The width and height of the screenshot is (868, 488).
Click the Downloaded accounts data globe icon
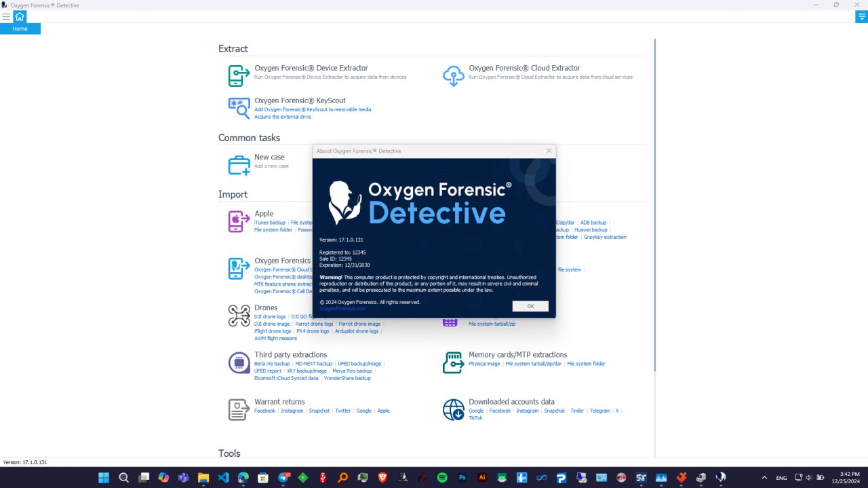click(453, 409)
